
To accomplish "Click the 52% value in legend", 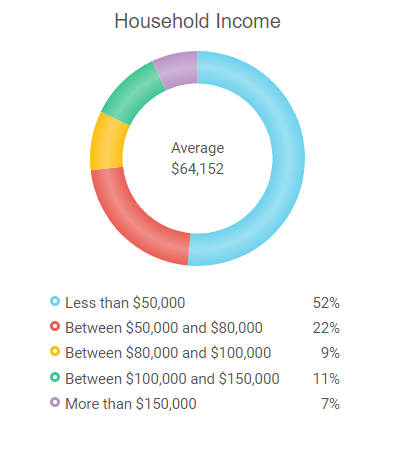I will pos(326,303).
